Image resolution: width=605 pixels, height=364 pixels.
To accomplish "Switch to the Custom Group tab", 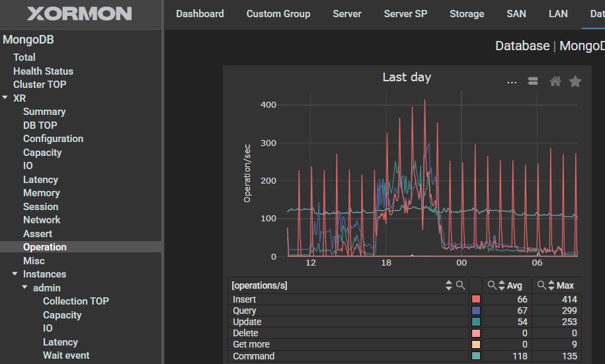I will coord(278,14).
